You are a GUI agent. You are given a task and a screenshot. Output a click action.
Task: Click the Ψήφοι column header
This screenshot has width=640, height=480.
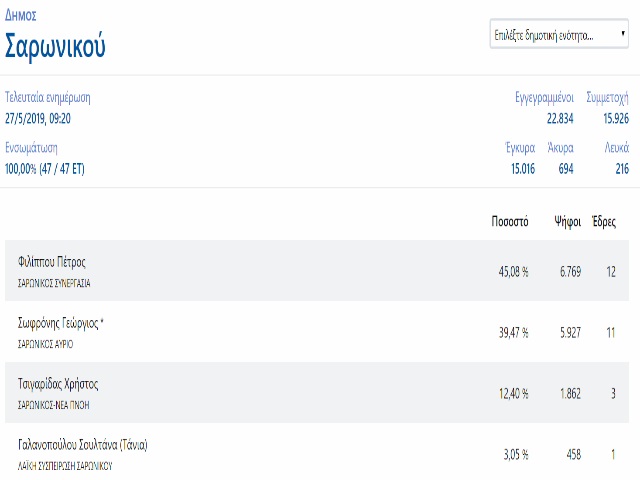pos(567,222)
